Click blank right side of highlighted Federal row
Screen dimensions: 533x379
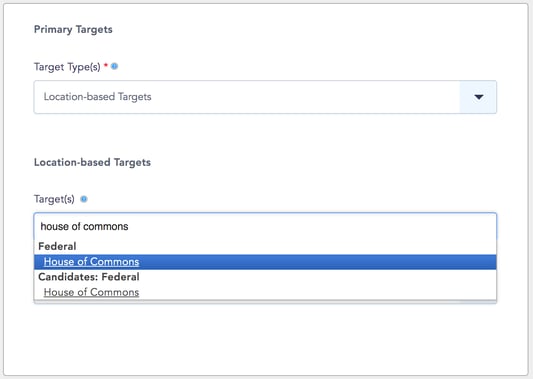coord(317,262)
